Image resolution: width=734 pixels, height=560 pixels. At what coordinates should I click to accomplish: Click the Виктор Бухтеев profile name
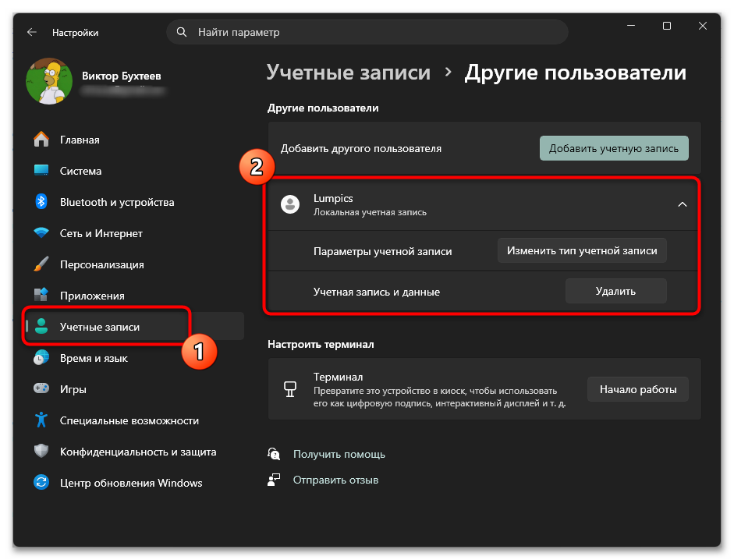121,76
